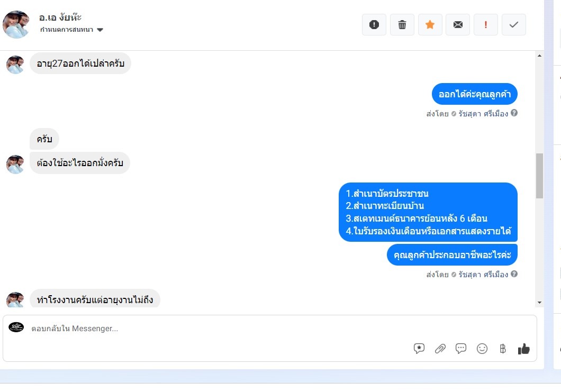Toggle the orange star follow-up marker
The image size is (561, 392).
coord(430,25)
